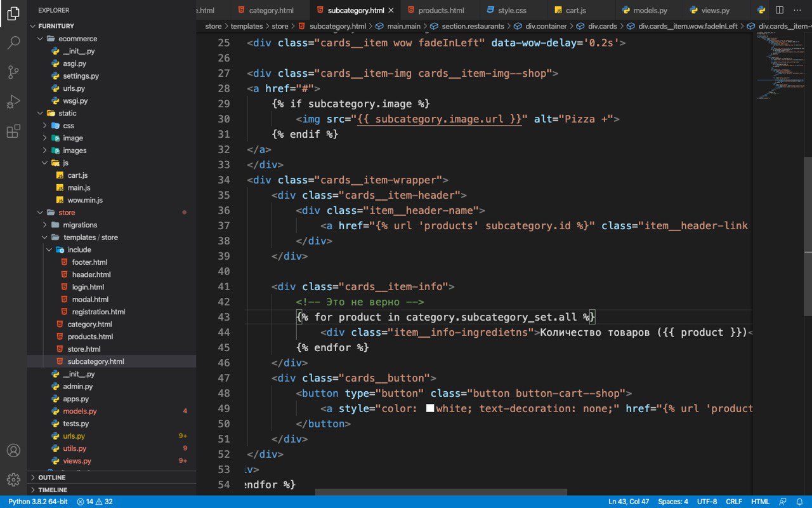Close the subcategory.html tab
This screenshot has width=812, height=508.
[x=391, y=11]
